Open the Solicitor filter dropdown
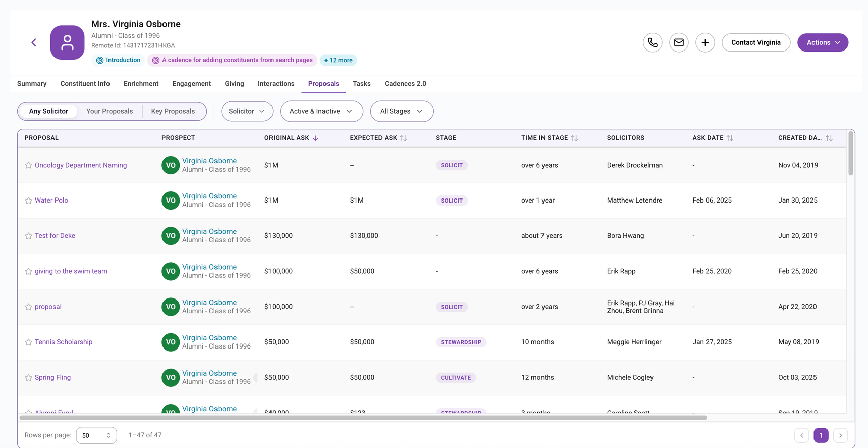 coord(247,111)
